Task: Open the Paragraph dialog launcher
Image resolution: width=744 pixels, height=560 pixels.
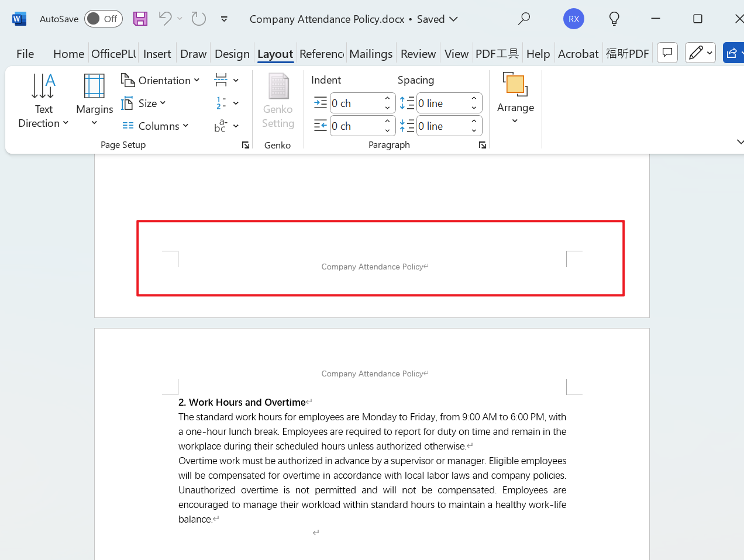Action: coord(482,144)
